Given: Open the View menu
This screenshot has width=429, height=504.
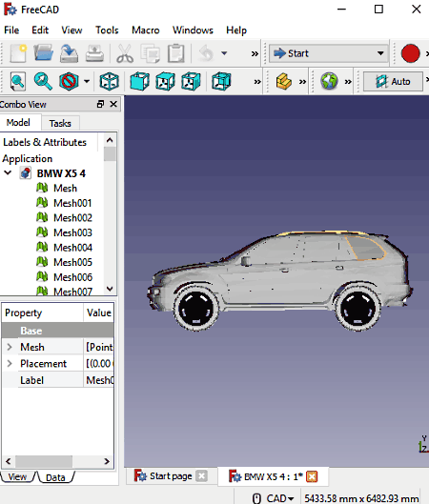Looking at the screenshot, I should (x=71, y=30).
